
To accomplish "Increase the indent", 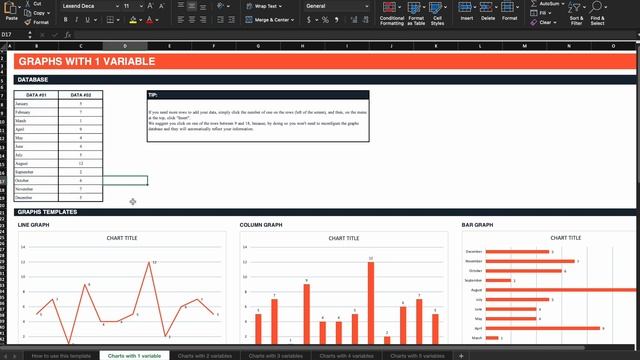I will tap(231, 20).
